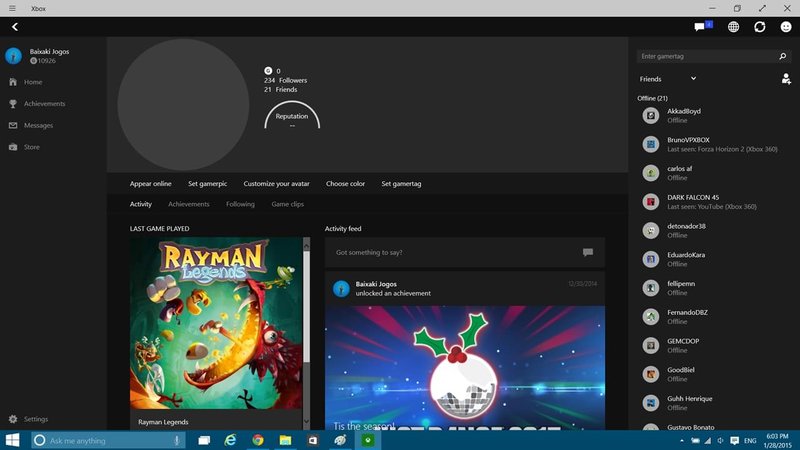
Task: Open the smiley feedback icon
Action: [786, 27]
